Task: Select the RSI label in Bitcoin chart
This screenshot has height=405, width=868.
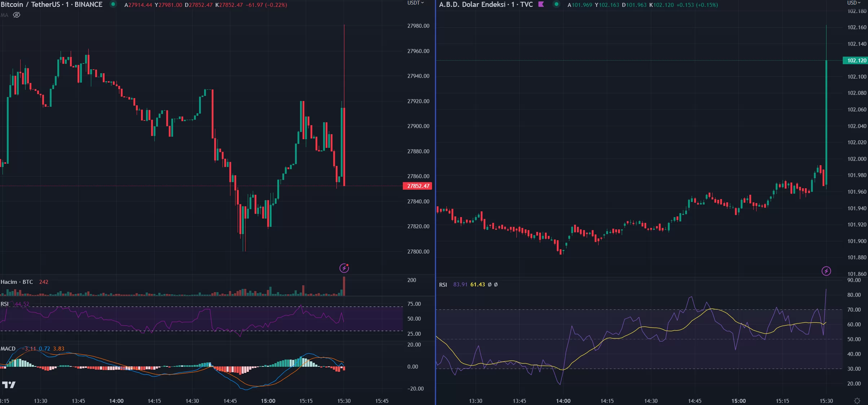Action: (x=4, y=304)
